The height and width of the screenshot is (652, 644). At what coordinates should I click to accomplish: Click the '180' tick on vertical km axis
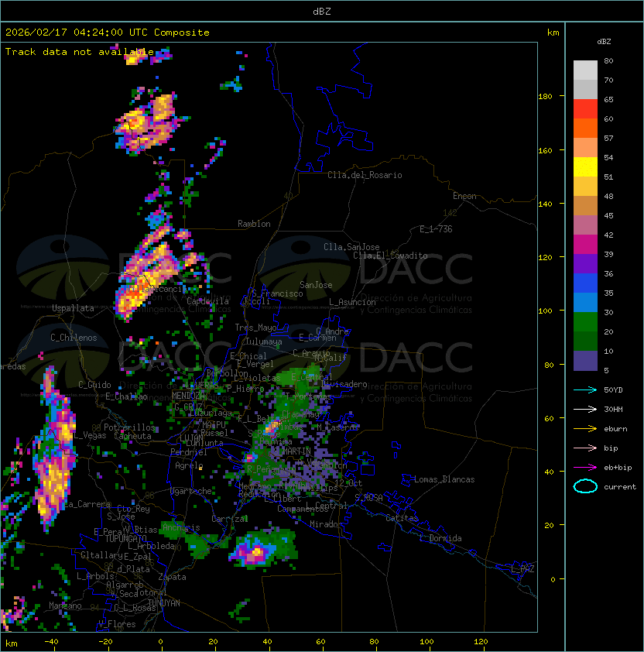[x=545, y=97]
